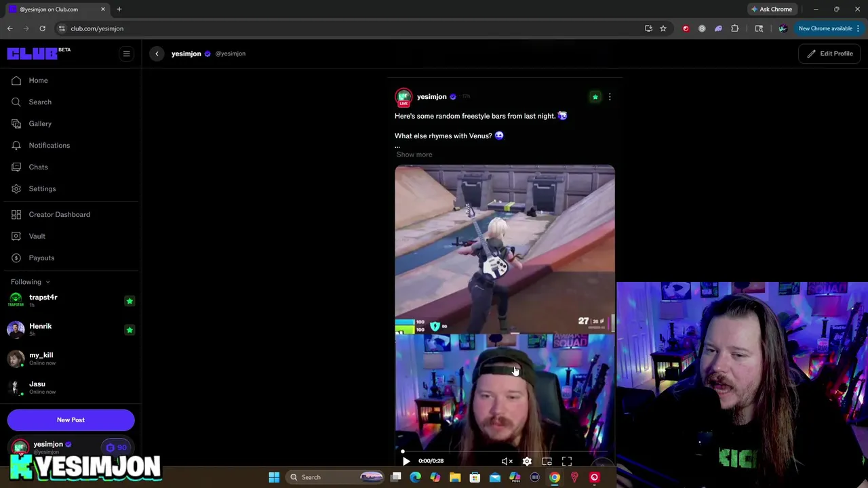This screenshot has width=868, height=488.
Task: Open Chrome profile avatar
Action: (x=783, y=28)
